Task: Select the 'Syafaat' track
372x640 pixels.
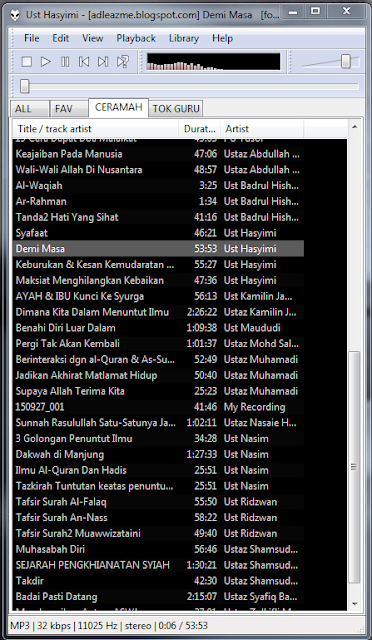Action: coord(158,233)
